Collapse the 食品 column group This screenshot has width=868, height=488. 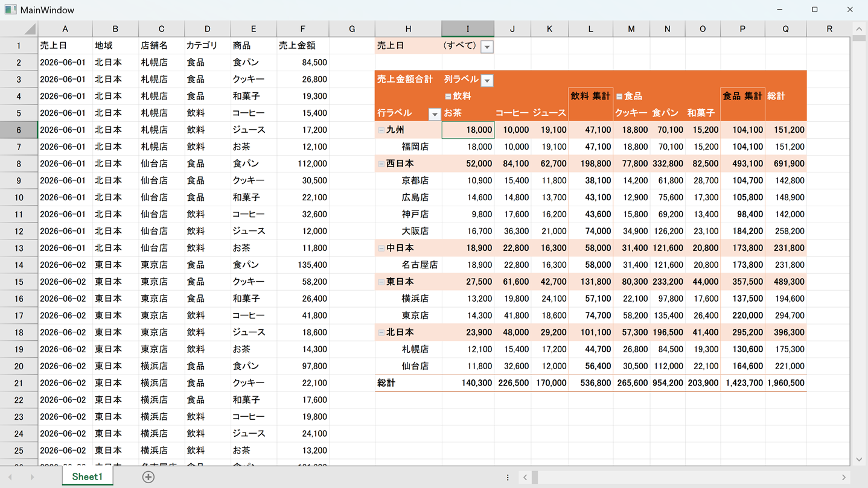tap(619, 97)
